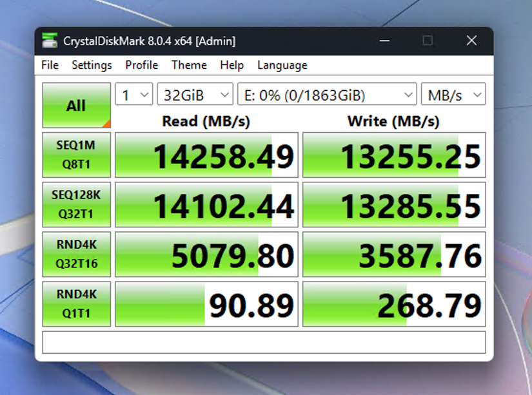The height and width of the screenshot is (395, 532).
Task: Select the SEQ1M read result of 14258.49
Action: coord(206,155)
